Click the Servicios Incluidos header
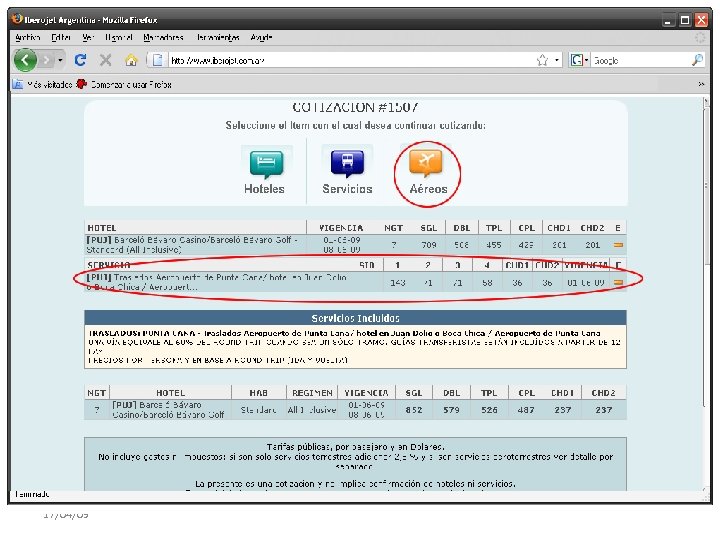Viewport: 720px width, 540px height. (x=355, y=318)
